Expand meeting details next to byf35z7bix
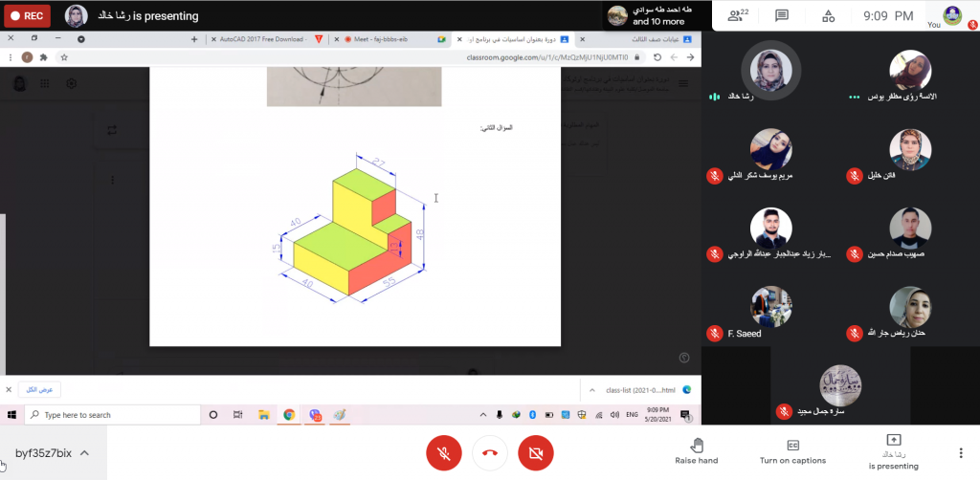 pyautogui.click(x=84, y=453)
